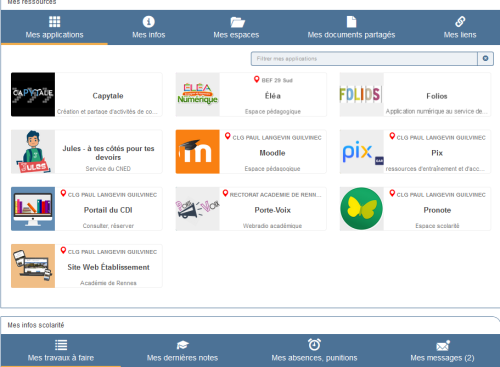The image size is (500, 367).
Task: Click the Mes messages envelope icon
Action: [443, 346]
